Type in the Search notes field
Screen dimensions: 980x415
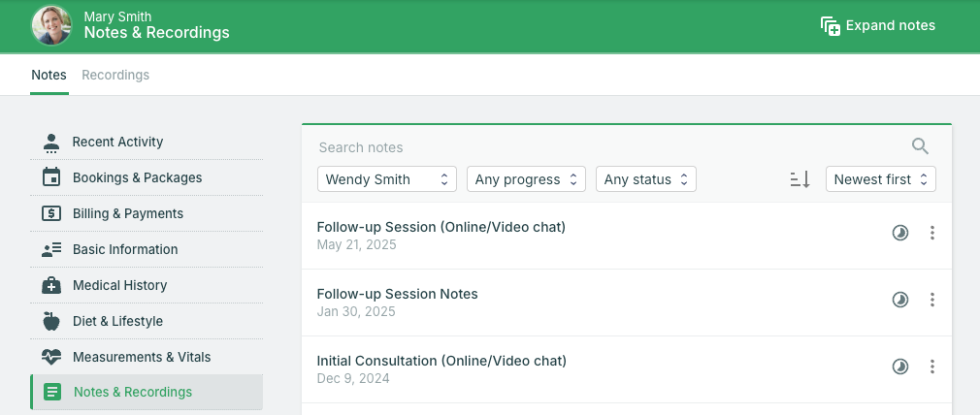point(602,147)
